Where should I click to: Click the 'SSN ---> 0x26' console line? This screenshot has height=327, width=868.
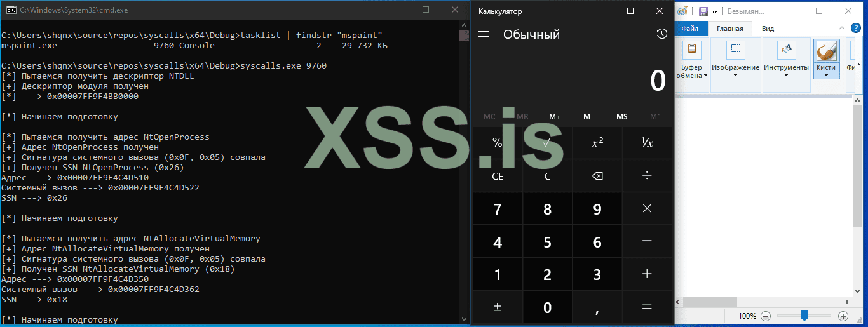34,198
